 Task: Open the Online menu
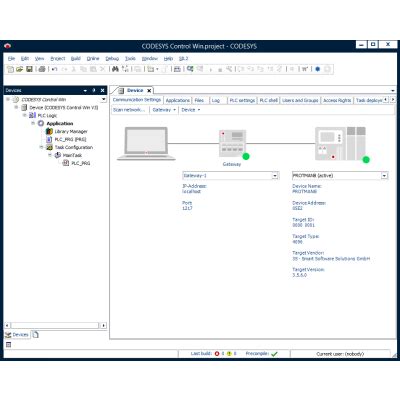[93, 58]
